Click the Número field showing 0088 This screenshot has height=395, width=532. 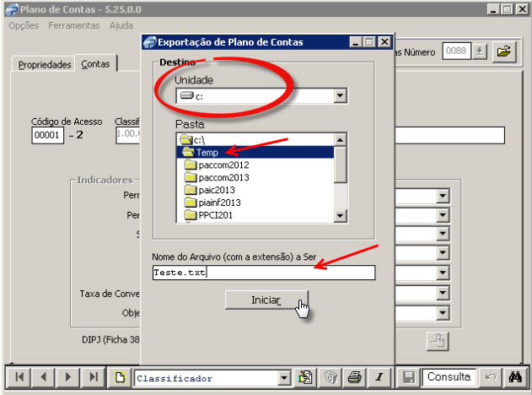[x=456, y=51]
